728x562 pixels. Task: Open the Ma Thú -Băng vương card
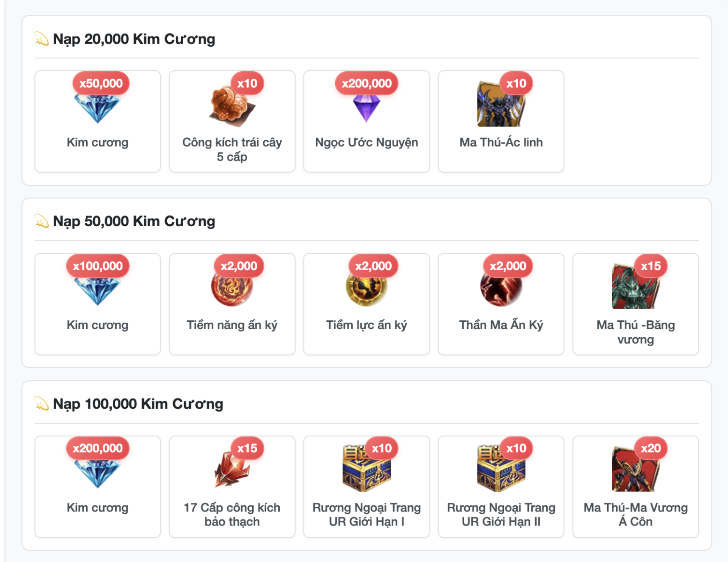(635, 286)
